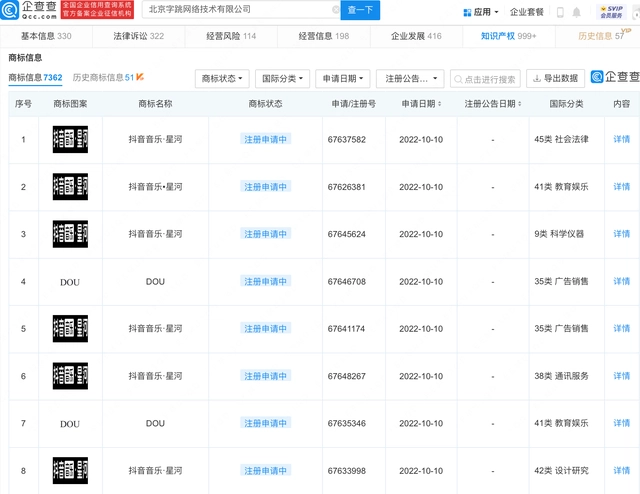
Task: Click the mobile phone icon in header
Action: [560, 12]
